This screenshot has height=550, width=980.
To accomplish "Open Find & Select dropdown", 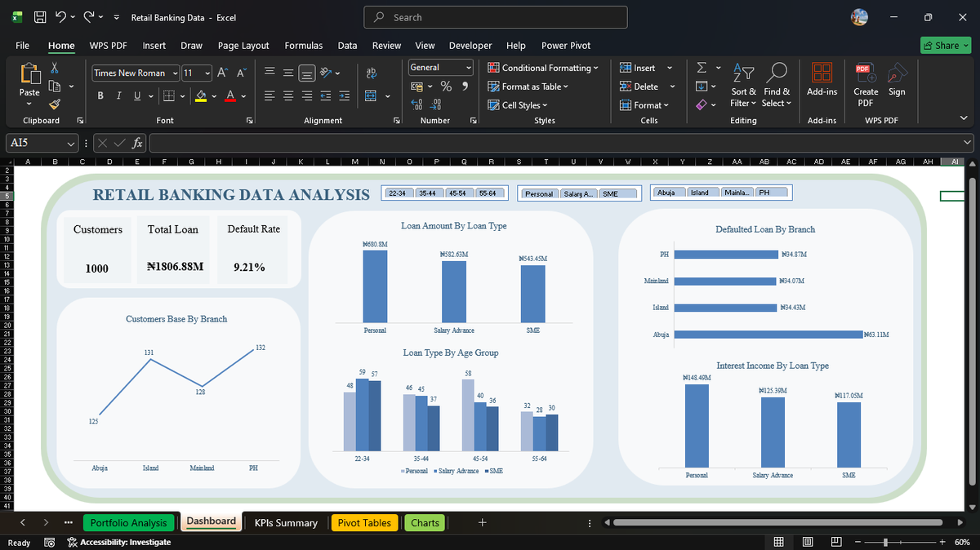I will click(777, 85).
